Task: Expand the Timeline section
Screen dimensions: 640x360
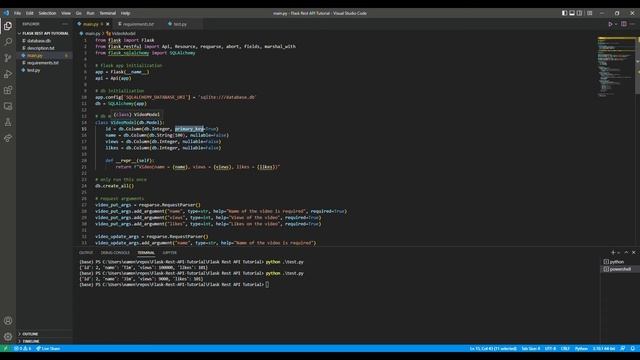Action: [45, 341]
